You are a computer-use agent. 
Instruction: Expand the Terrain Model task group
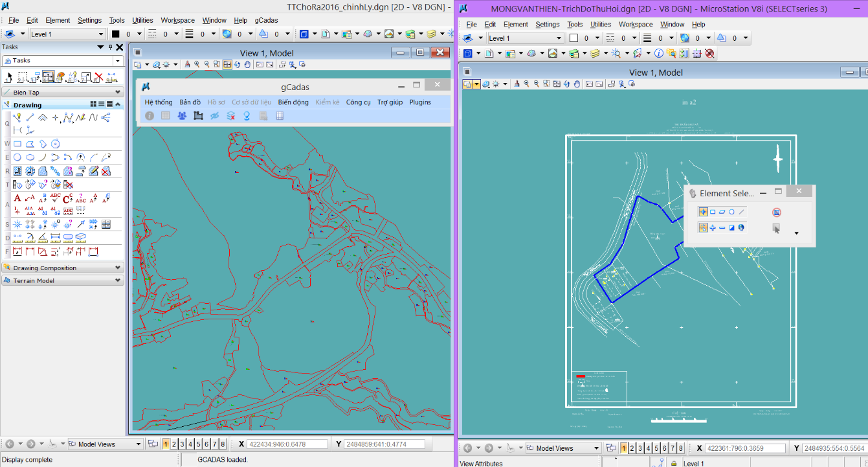pyautogui.click(x=118, y=281)
